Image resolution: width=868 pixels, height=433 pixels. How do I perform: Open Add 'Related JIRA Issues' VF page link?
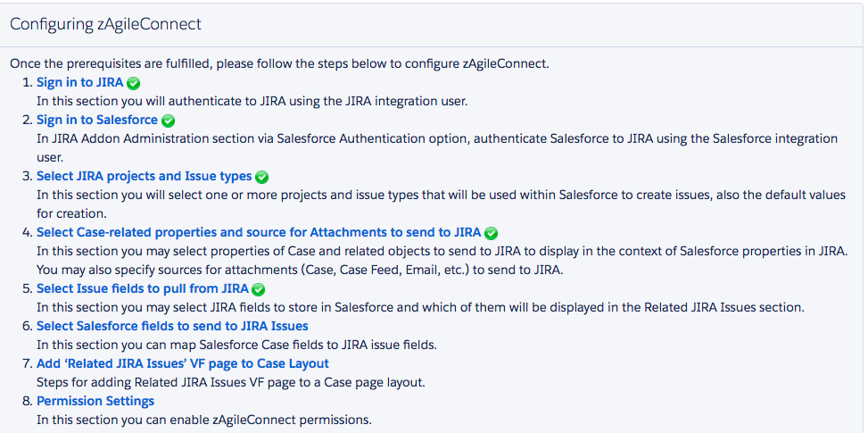[x=183, y=363]
